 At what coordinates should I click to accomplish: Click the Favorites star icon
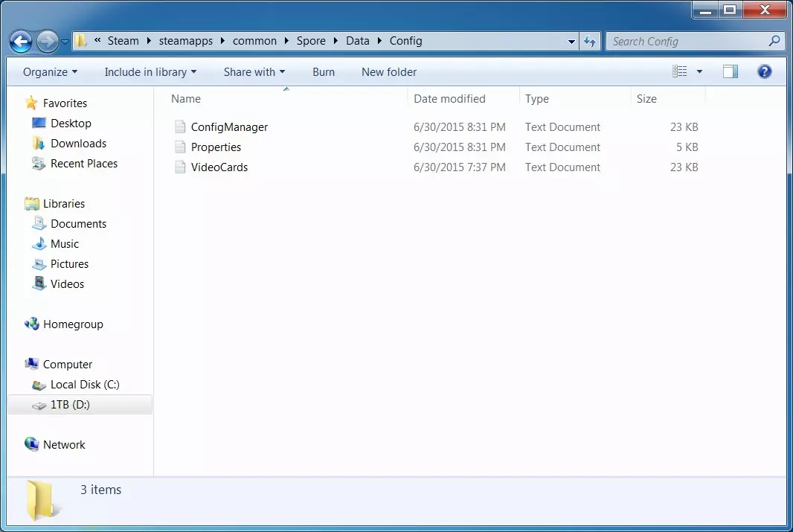[x=31, y=103]
